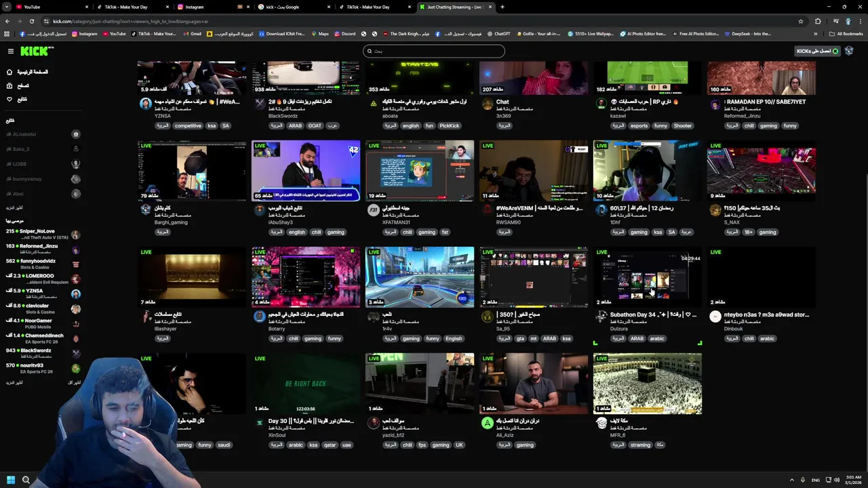
Task: Expand the show more link under following
Action: coord(14,208)
